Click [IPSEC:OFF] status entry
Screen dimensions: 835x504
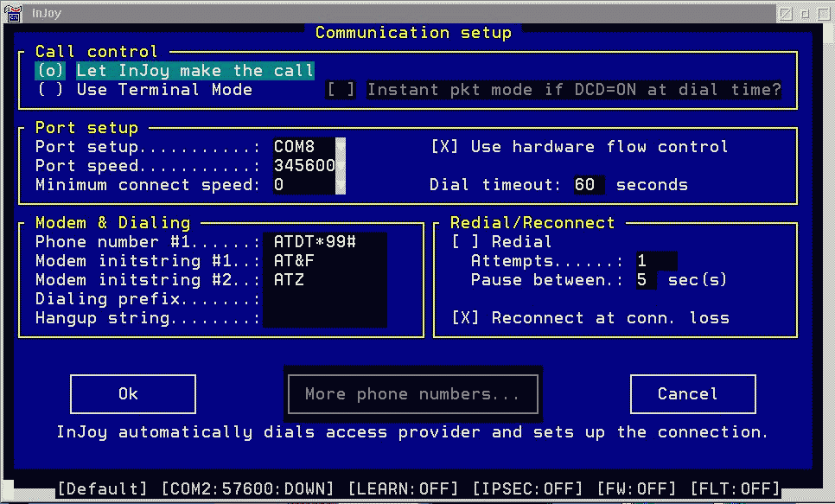coord(528,488)
